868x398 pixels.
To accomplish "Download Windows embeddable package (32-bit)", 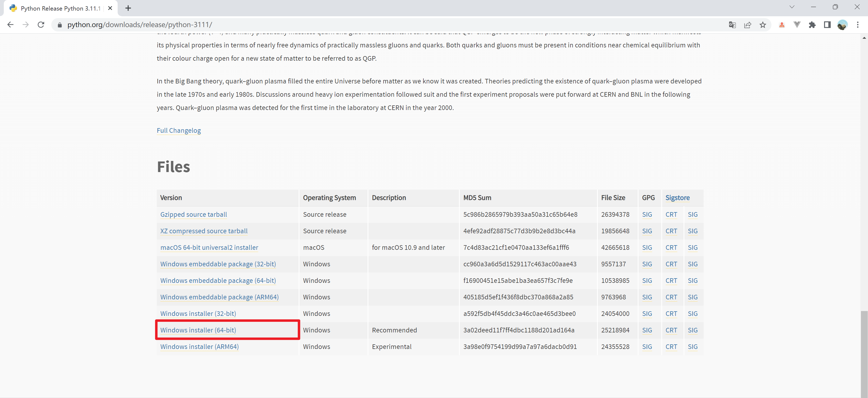I will pos(218,264).
